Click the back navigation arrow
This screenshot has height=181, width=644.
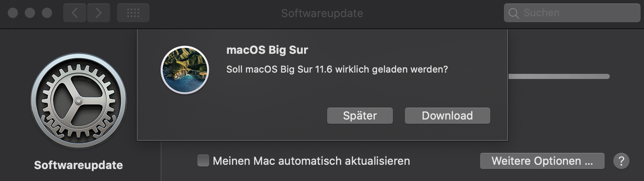tap(75, 13)
